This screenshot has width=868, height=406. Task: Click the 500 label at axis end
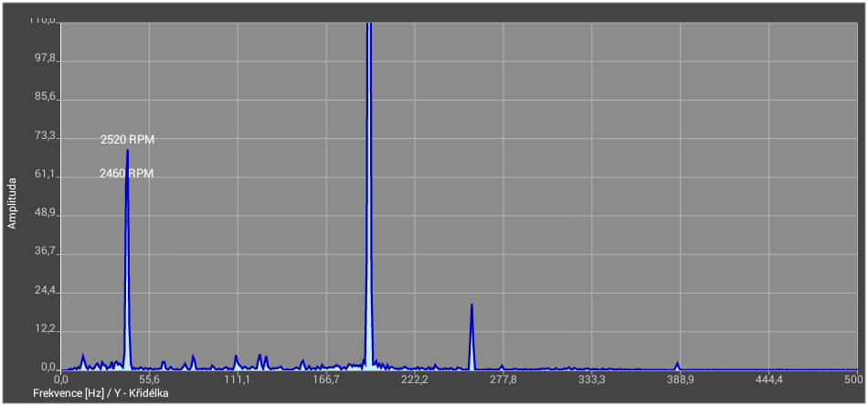tap(852, 379)
